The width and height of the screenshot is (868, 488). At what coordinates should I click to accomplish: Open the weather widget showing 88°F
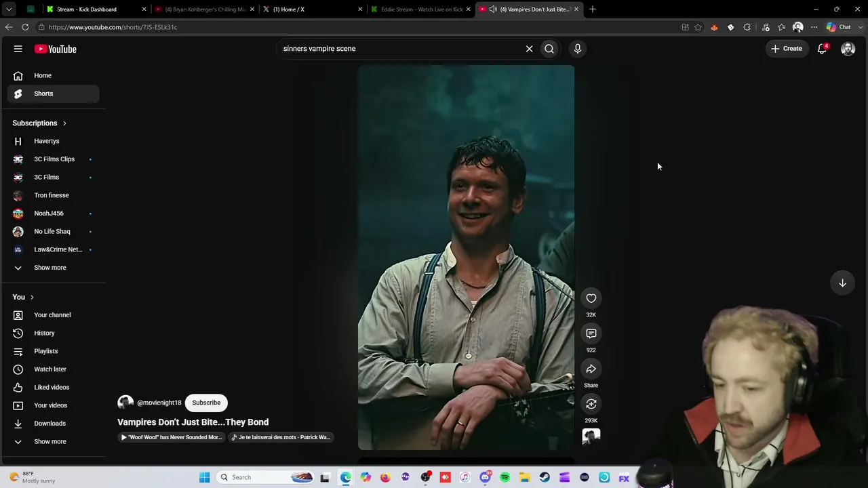(x=32, y=477)
